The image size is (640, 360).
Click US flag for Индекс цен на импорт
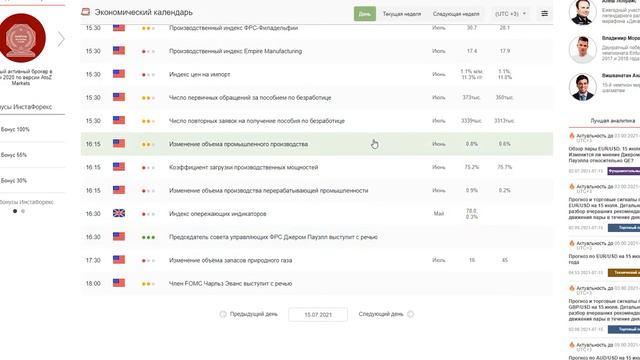pyautogui.click(x=119, y=74)
